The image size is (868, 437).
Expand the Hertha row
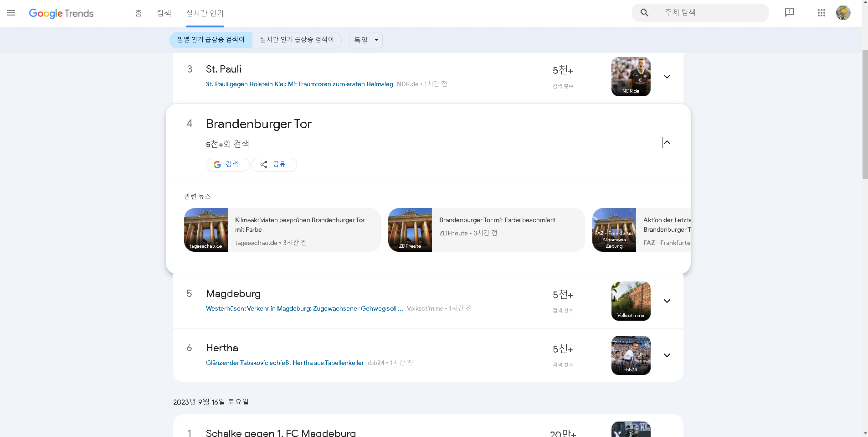tap(667, 355)
